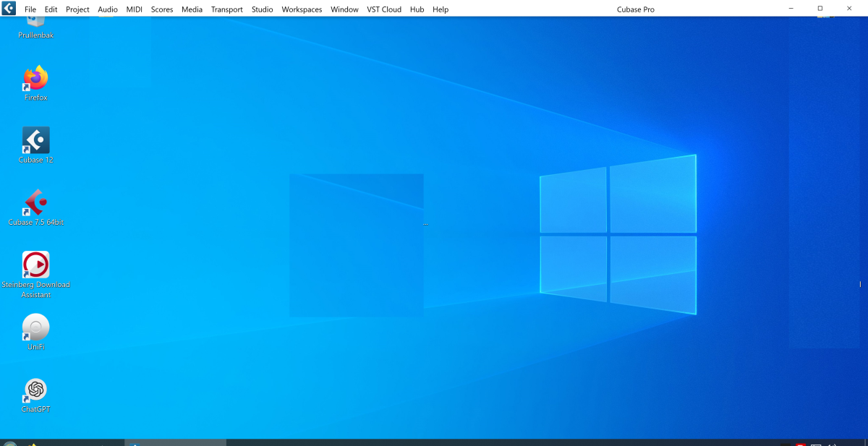
Task: Select the Cubase 12 desktop shortcut
Action: 35,145
